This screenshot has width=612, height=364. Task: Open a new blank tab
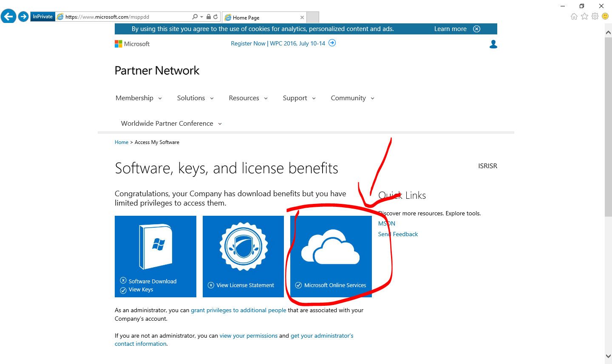pyautogui.click(x=313, y=17)
